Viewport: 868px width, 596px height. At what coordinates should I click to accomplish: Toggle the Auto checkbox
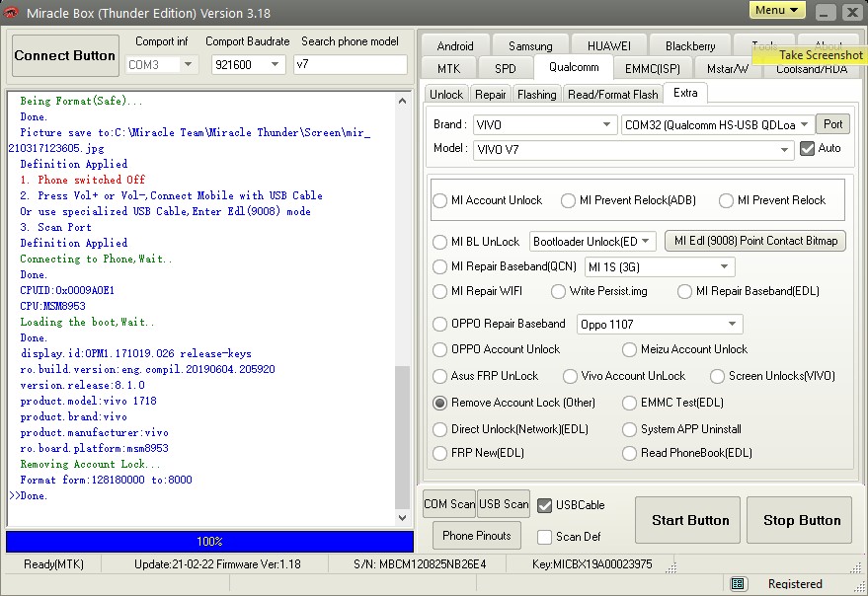pos(807,148)
